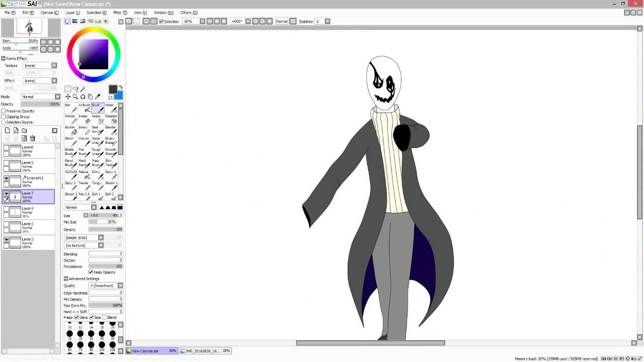Screen dimensions: 644x362
Task: Open the Canvas menu
Action: (49, 13)
